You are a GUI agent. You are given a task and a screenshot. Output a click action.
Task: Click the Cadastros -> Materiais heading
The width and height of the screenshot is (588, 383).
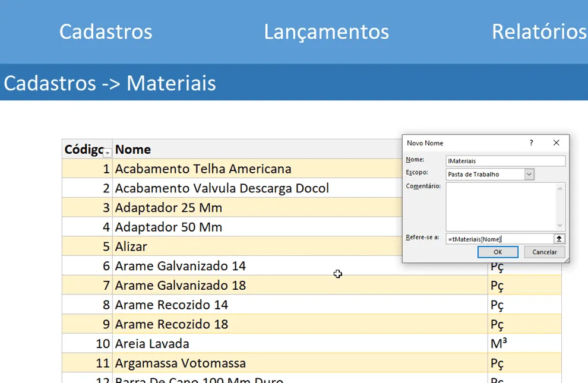(x=110, y=83)
